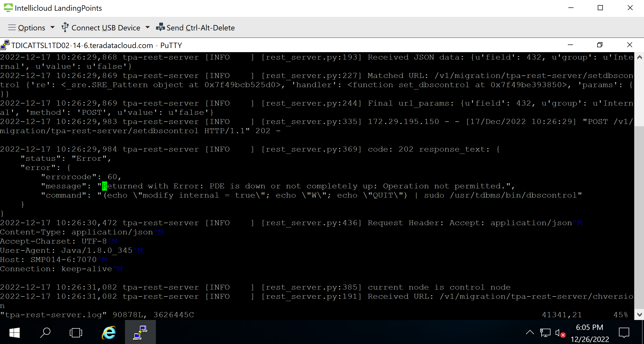Click the PuTTY scrollbar down arrow

tap(639, 314)
